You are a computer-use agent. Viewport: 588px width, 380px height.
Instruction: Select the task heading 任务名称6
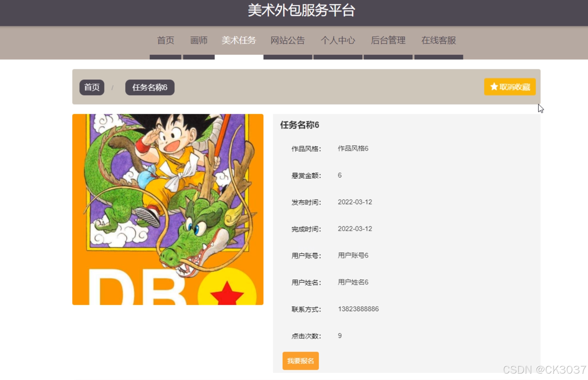pyautogui.click(x=300, y=125)
